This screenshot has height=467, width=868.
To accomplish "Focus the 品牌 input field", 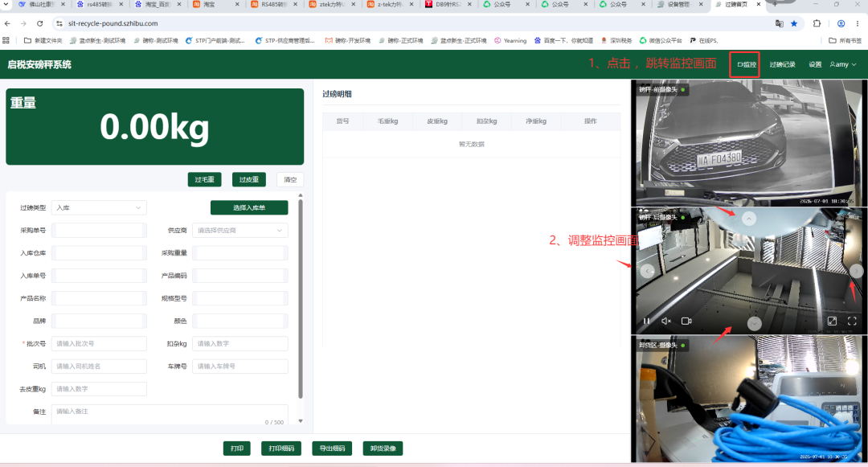I will (99, 321).
